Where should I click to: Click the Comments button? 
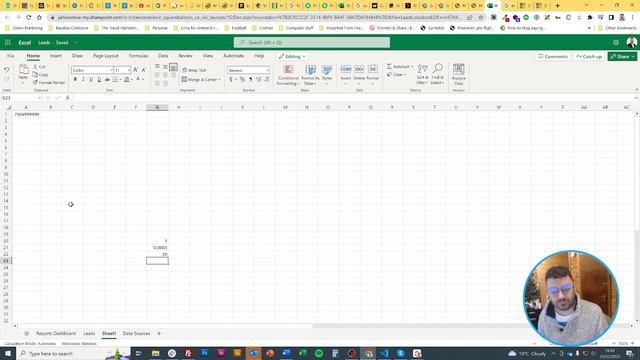point(553,56)
